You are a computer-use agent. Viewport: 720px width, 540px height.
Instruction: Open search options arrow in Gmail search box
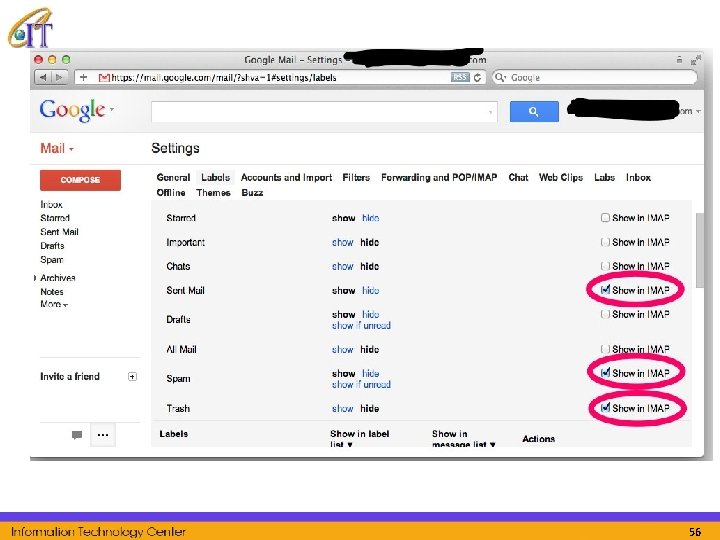(490, 112)
